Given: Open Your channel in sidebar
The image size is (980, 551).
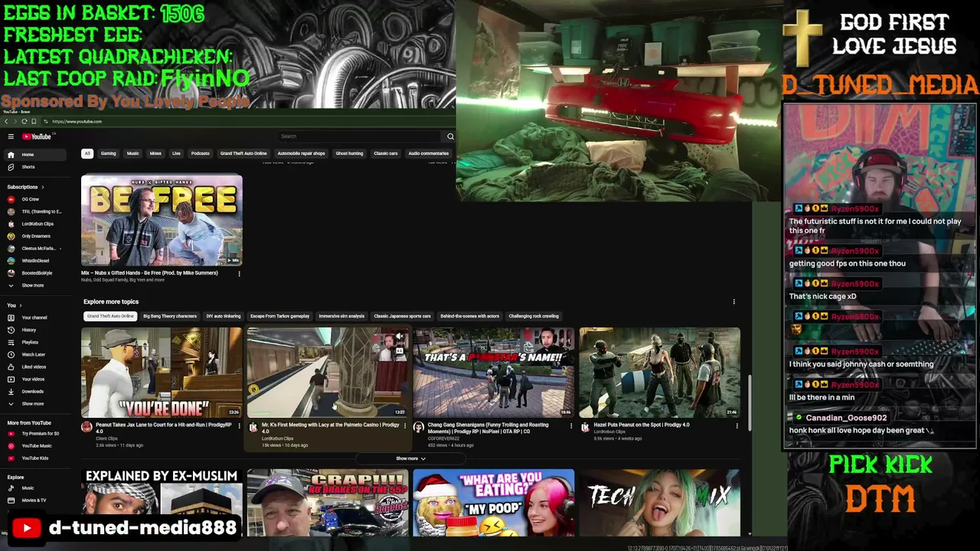Looking at the screenshot, I should 34,318.
